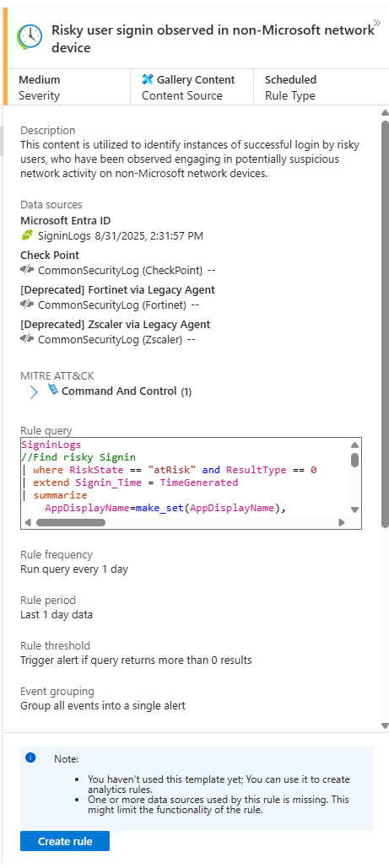389x868 pixels.
Task: Click the Command And Control label
Action: [x=119, y=391]
